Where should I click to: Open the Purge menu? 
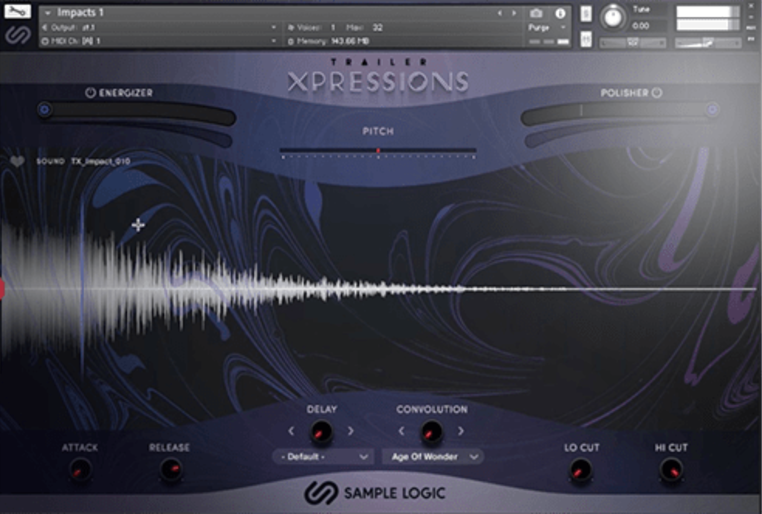point(541,28)
